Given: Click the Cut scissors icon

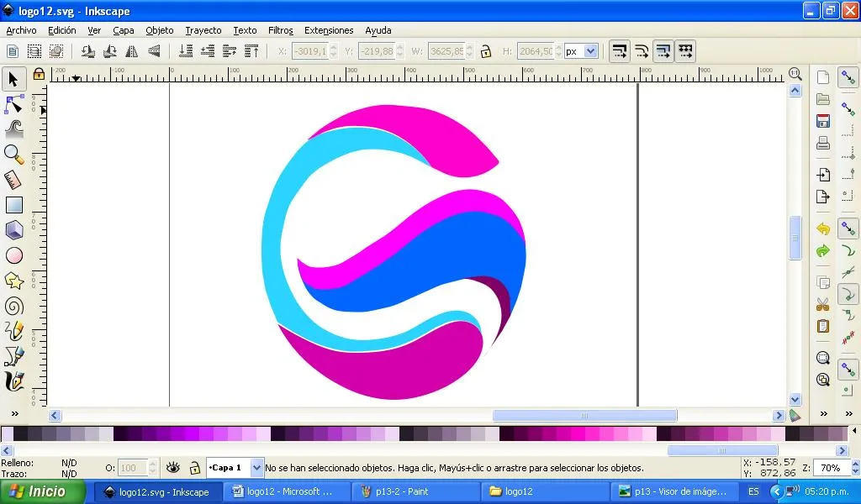Looking at the screenshot, I should tap(822, 304).
